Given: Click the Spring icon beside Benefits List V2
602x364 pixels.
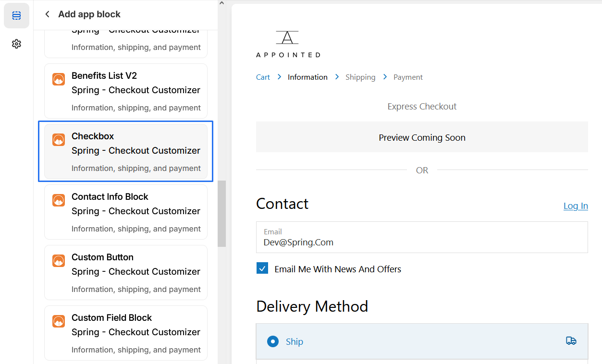Looking at the screenshot, I should tap(58, 79).
